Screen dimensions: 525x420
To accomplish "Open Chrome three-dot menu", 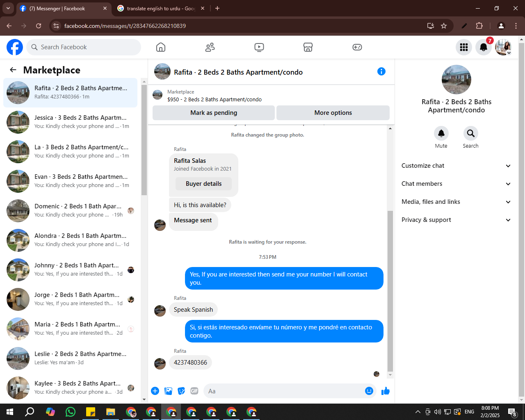I will click(x=516, y=26).
